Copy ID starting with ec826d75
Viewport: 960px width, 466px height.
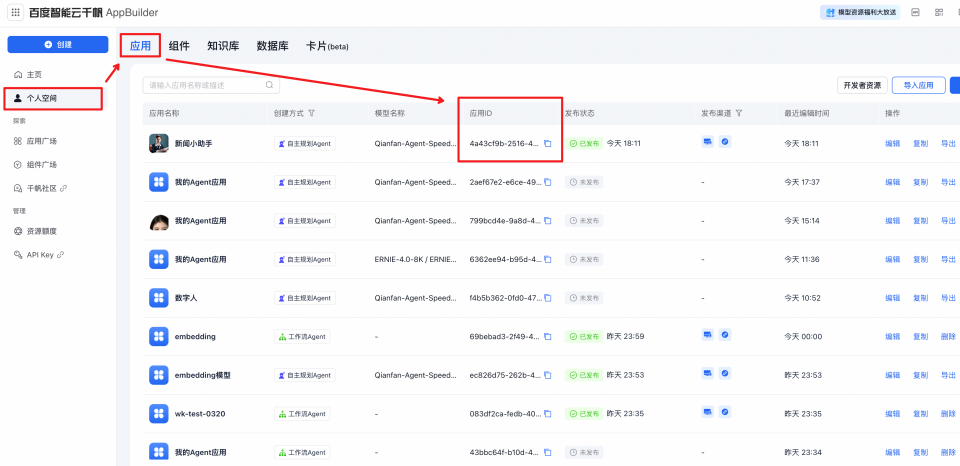pyautogui.click(x=548, y=375)
